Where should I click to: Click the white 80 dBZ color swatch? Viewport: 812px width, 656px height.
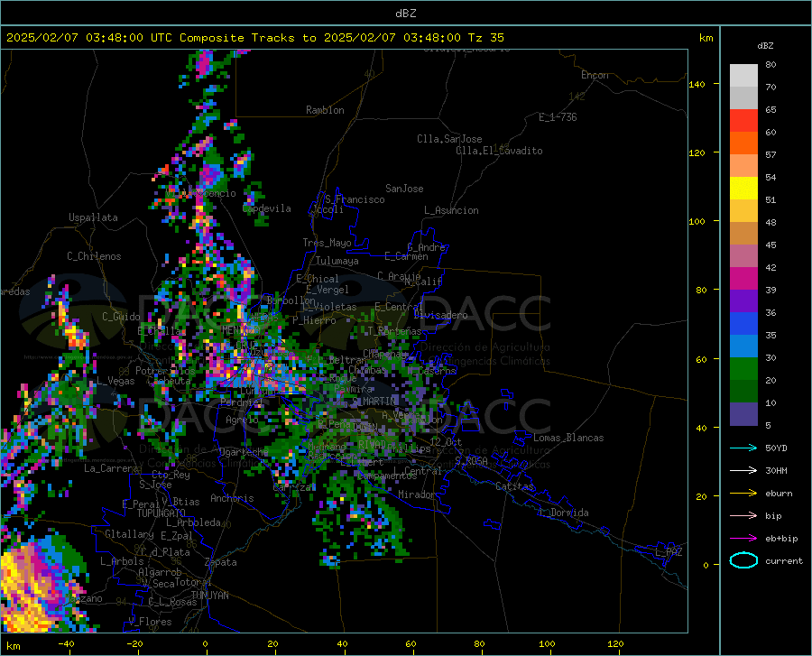pyautogui.click(x=743, y=75)
